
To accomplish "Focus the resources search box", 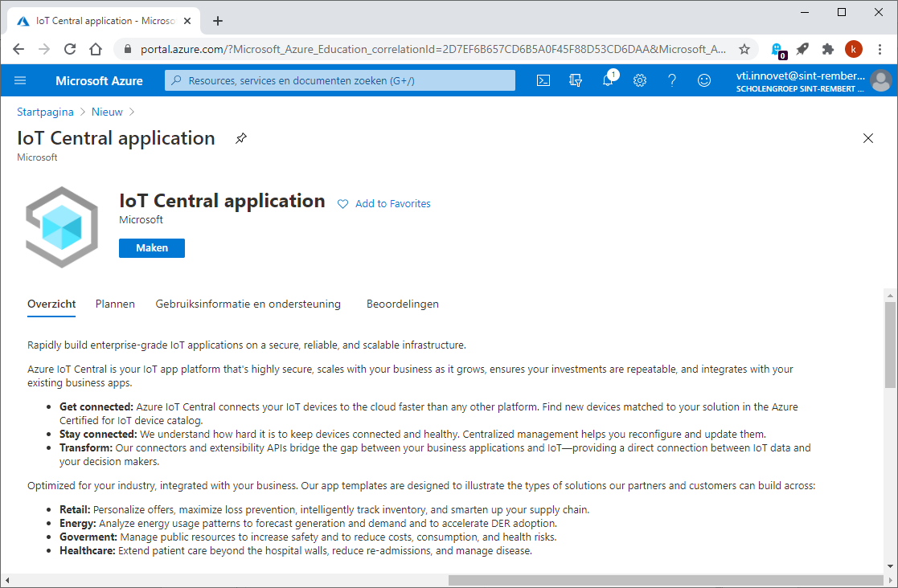I will [x=340, y=80].
